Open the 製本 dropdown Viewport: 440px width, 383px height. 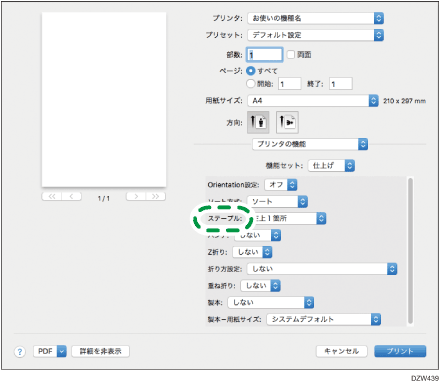(271, 302)
